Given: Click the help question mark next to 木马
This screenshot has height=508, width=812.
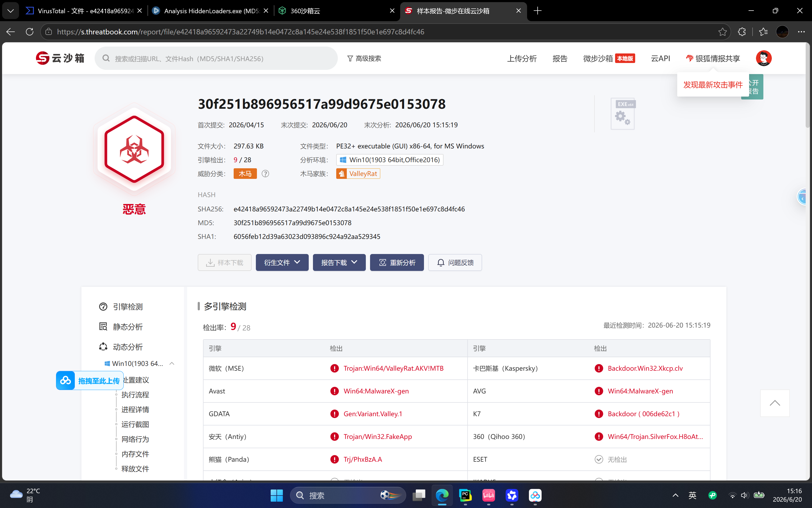Looking at the screenshot, I should point(265,174).
